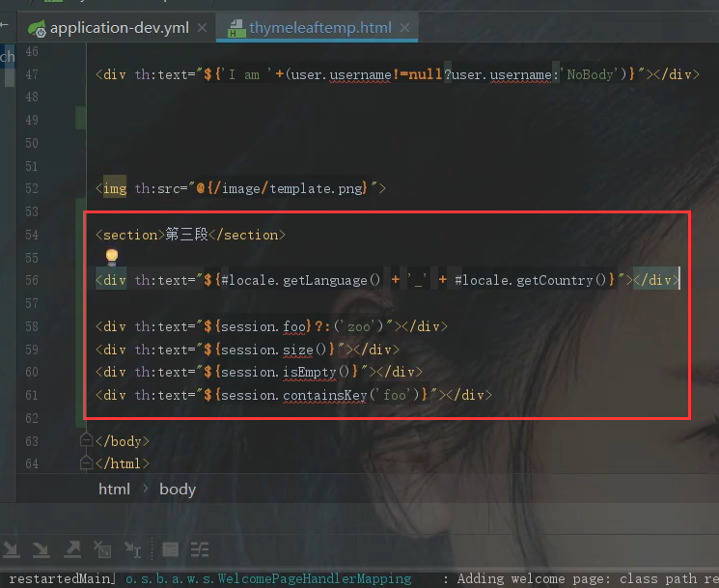The height and width of the screenshot is (588, 719).
Task: Click the second step-down debugger arrow icon
Action: point(41,549)
